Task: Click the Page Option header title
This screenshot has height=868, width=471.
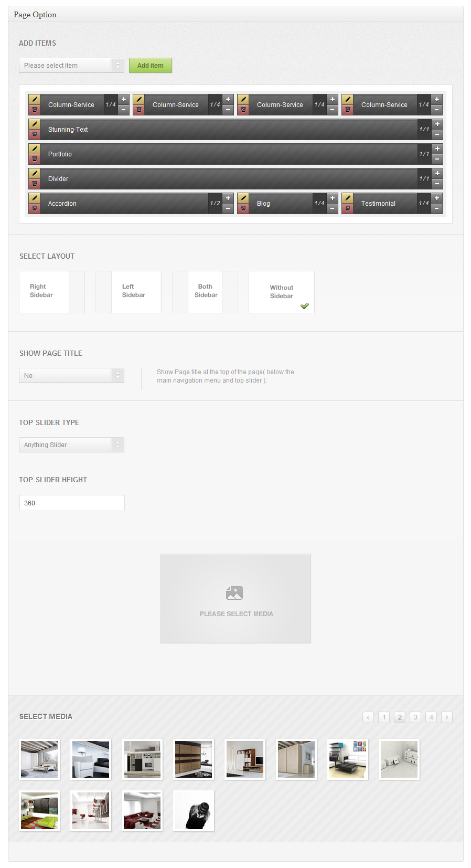Action: click(x=35, y=15)
